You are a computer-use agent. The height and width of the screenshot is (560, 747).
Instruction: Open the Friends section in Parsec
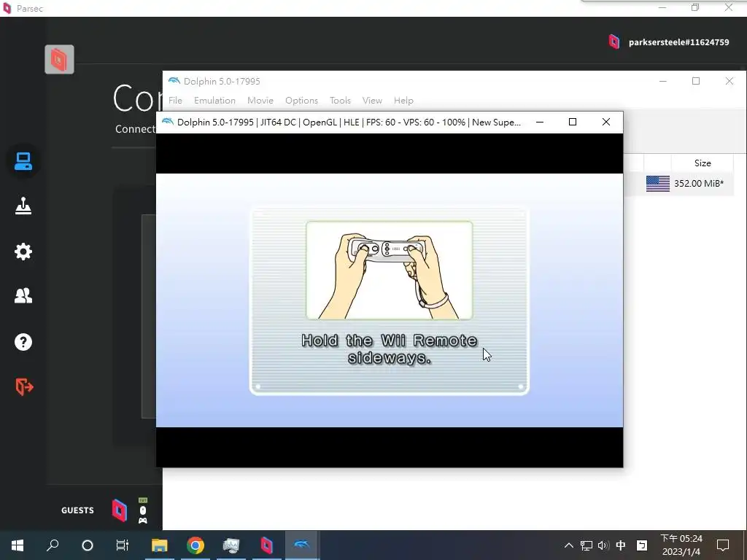pyautogui.click(x=23, y=296)
